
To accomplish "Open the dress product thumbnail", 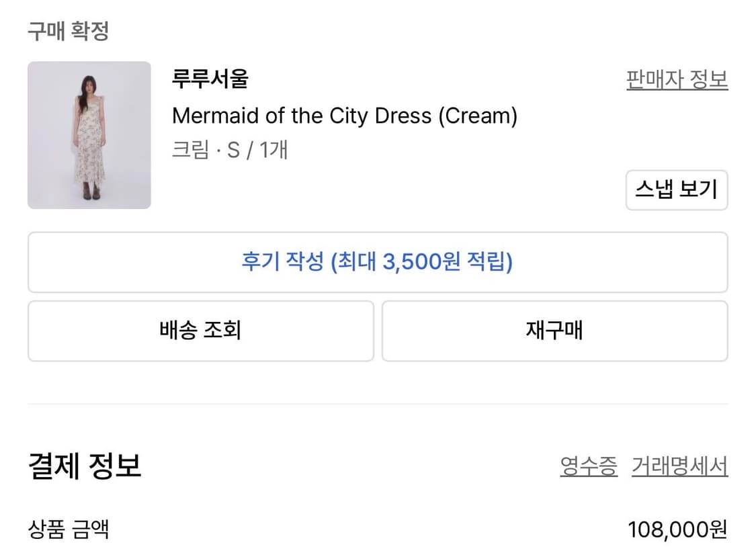I will click(x=89, y=135).
